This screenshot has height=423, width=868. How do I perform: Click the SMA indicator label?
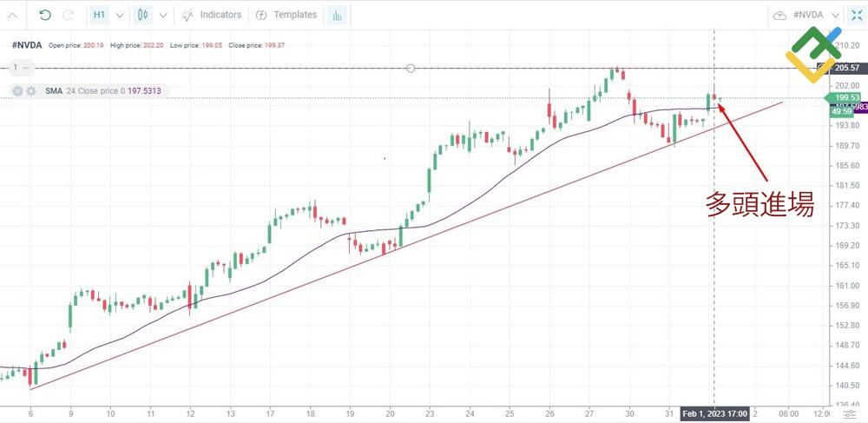[x=54, y=91]
